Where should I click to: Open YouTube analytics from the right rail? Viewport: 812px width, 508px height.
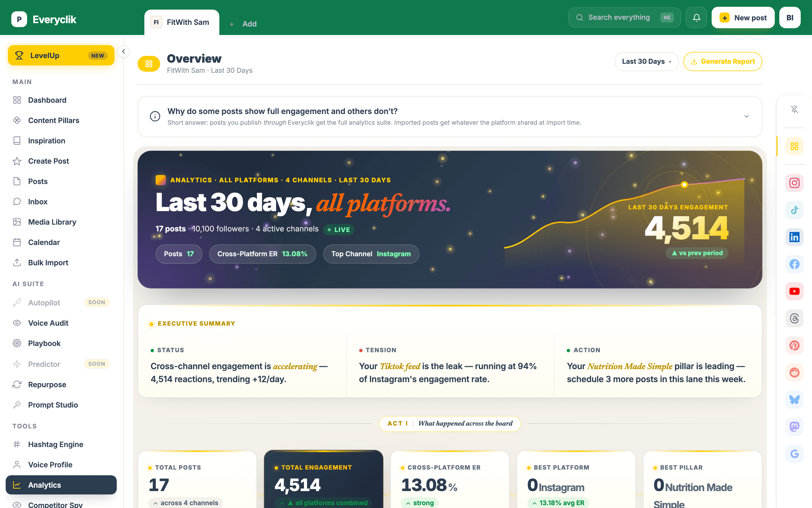click(x=794, y=291)
